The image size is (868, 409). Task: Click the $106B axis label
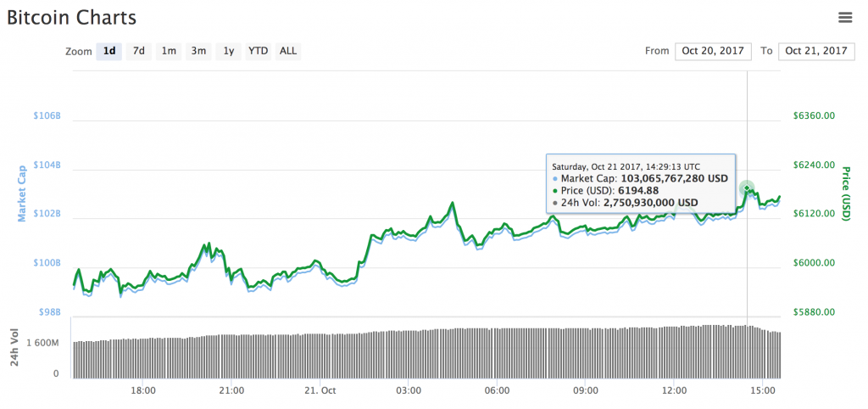(47, 116)
